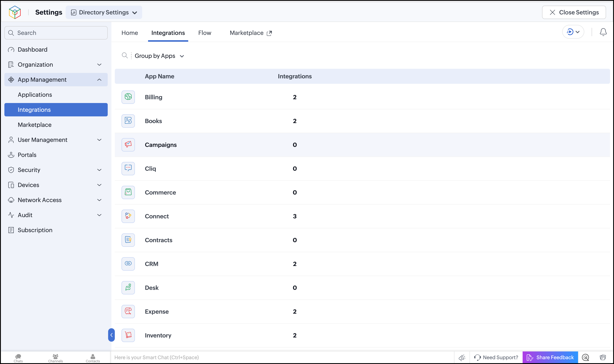Open Marketplace in the sidebar
This screenshot has width=614, height=364.
[56, 125]
